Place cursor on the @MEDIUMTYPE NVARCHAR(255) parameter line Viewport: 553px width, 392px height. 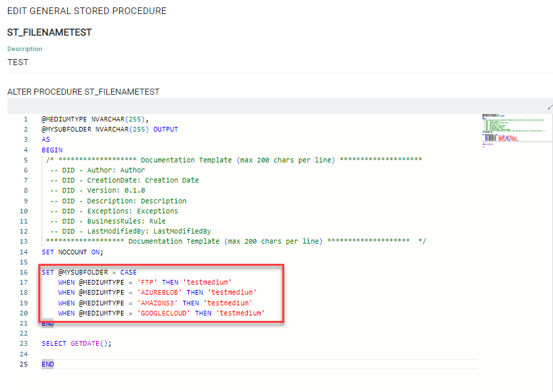point(95,119)
